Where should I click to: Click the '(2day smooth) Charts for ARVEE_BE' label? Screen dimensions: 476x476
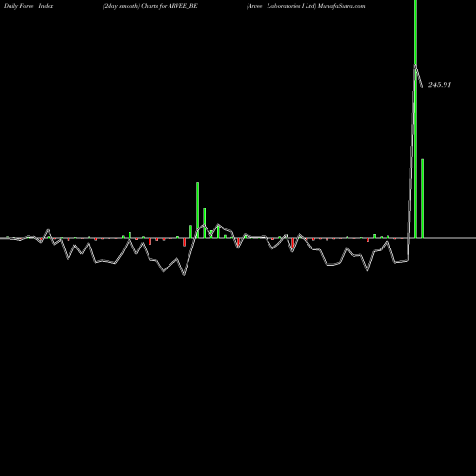tap(150, 6)
